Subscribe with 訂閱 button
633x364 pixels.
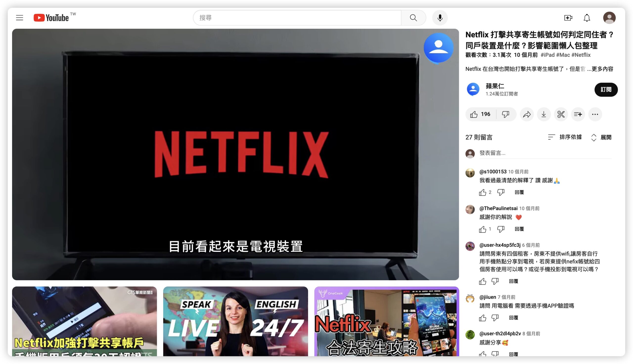606,90
